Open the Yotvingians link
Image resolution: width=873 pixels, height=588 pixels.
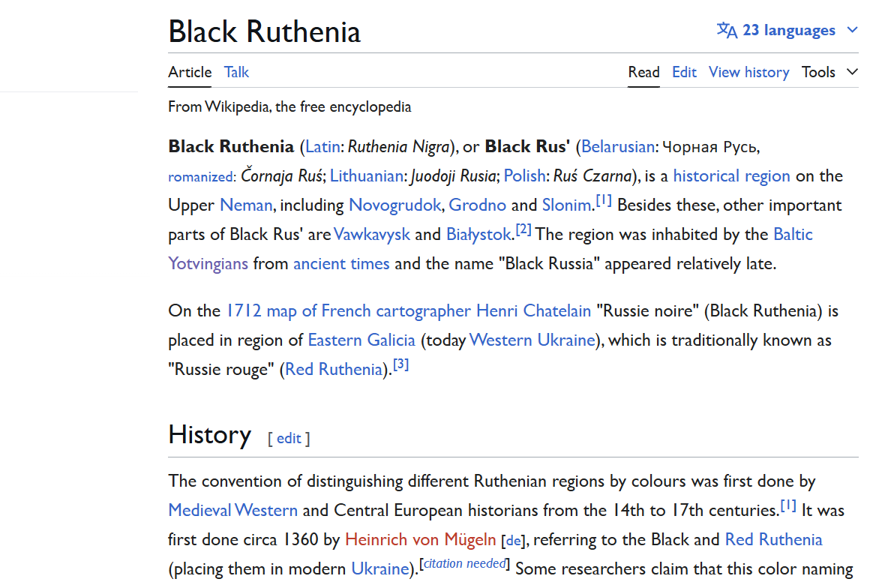click(x=208, y=264)
